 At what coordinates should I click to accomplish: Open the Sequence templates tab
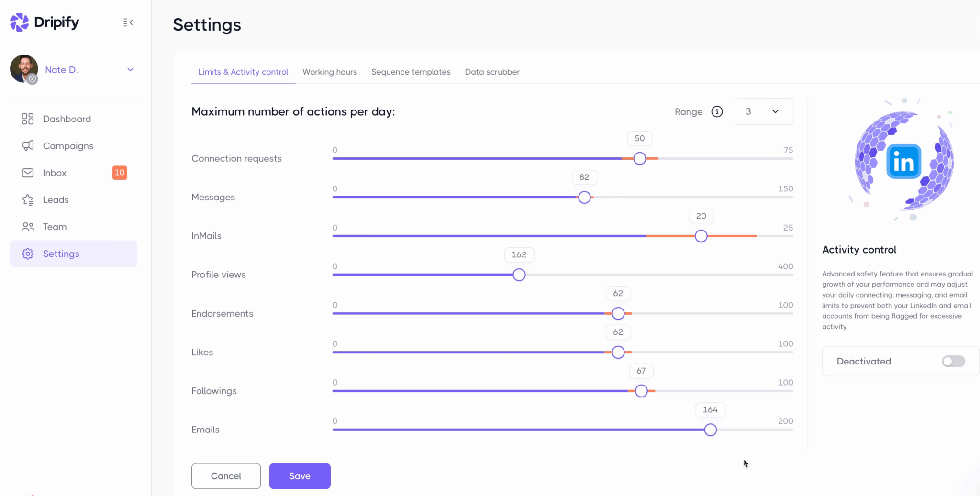point(411,72)
